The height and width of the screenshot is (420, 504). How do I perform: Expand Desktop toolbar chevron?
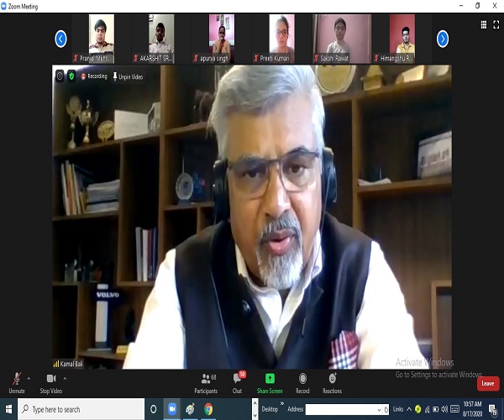[x=282, y=403]
